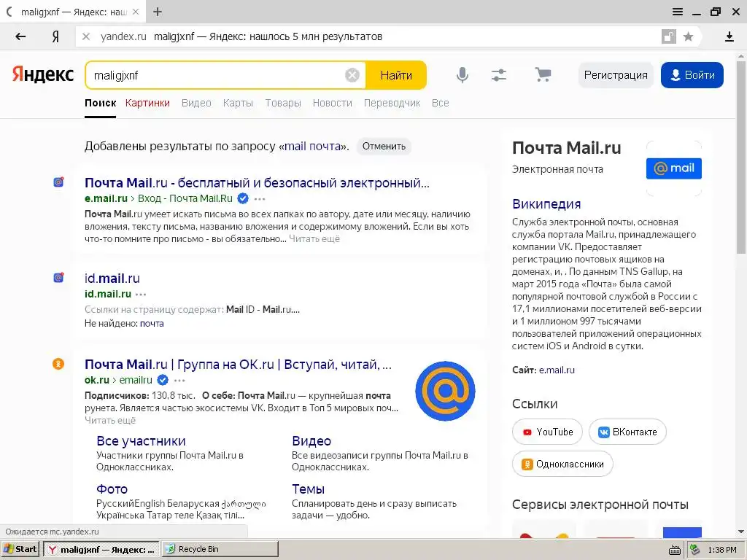Image resolution: width=747 pixels, height=560 pixels.
Task: Open three-dot menu of the id.mail.ru result
Action: 141,295
